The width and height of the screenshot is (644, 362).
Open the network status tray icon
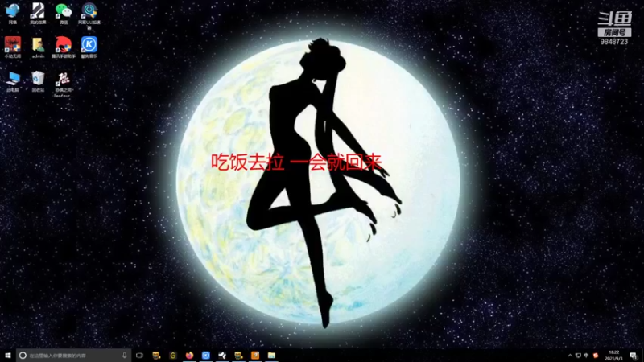click(x=578, y=356)
